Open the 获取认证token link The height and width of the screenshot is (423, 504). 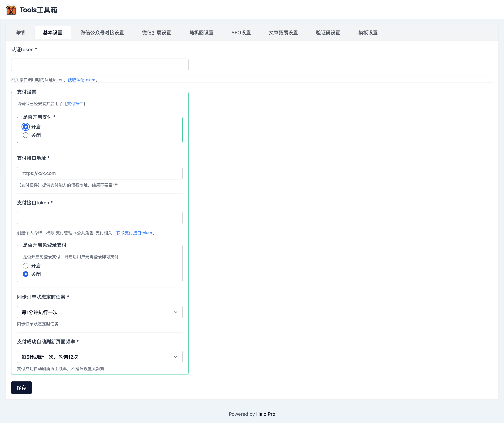tap(81, 80)
